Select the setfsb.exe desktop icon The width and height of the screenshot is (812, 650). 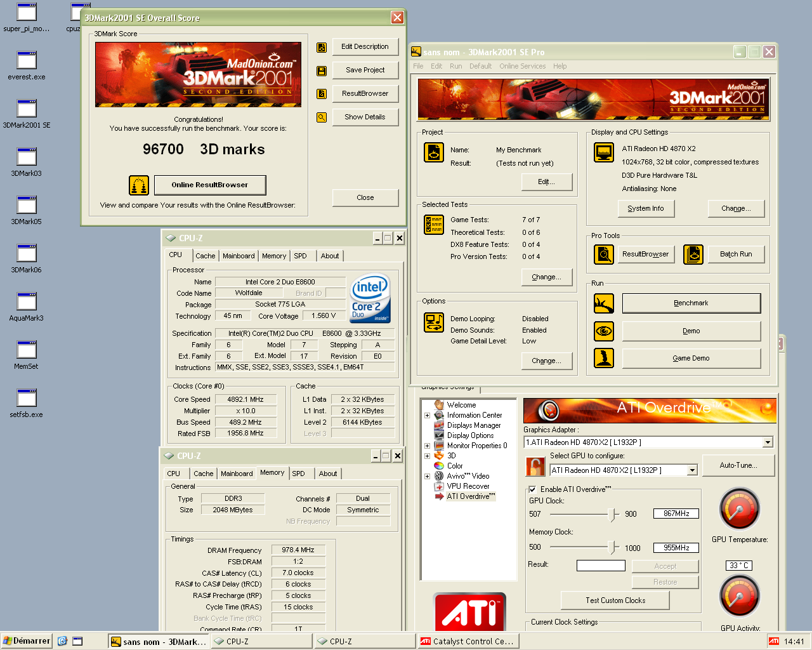pos(27,398)
